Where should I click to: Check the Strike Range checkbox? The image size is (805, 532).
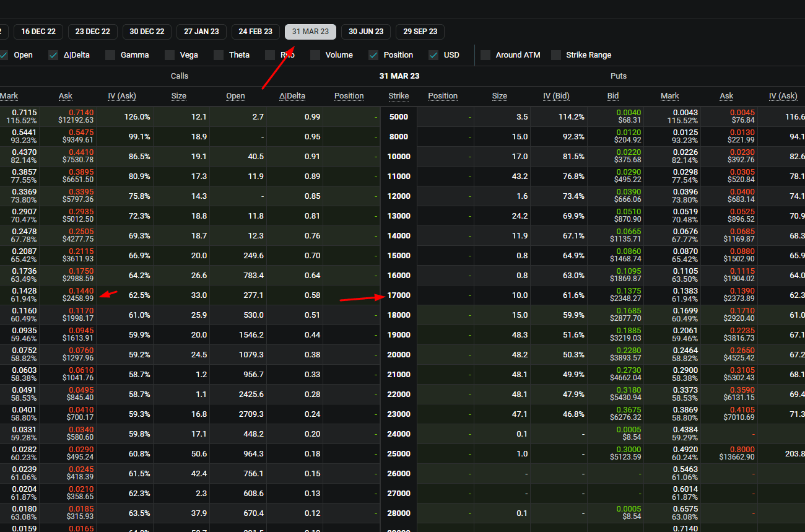click(556, 55)
